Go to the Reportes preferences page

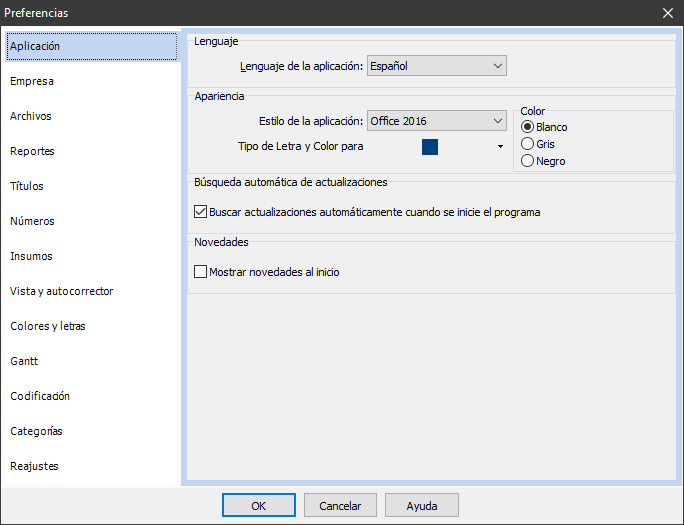coord(32,151)
